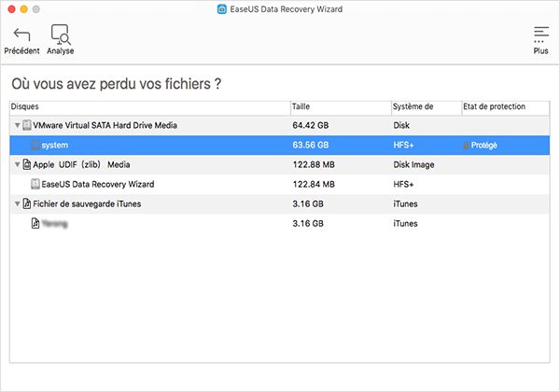560x392 pixels.
Task: Click the lock icon beside Protégé
Action: click(466, 146)
